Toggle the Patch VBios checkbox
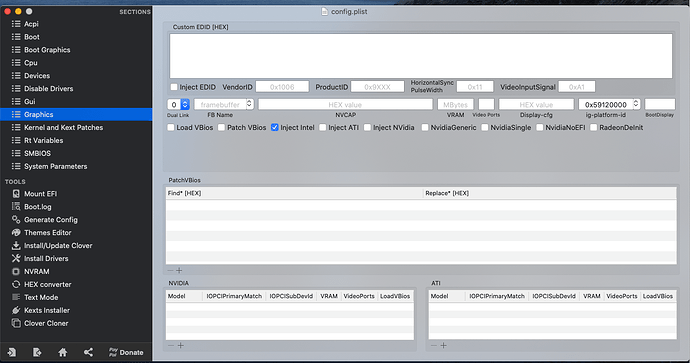The width and height of the screenshot is (690, 363). click(x=222, y=128)
